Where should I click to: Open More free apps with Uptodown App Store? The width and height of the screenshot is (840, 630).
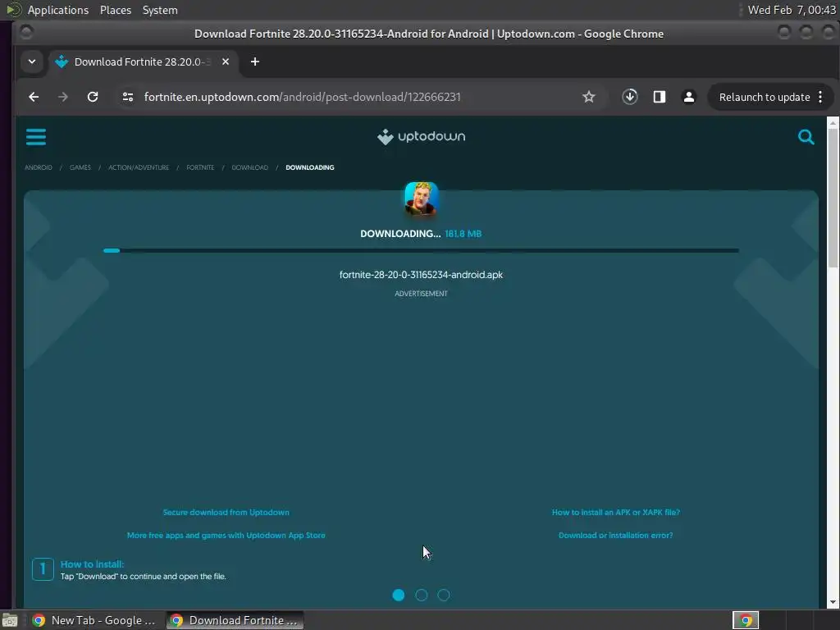pyautogui.click(x=226, y=535)
